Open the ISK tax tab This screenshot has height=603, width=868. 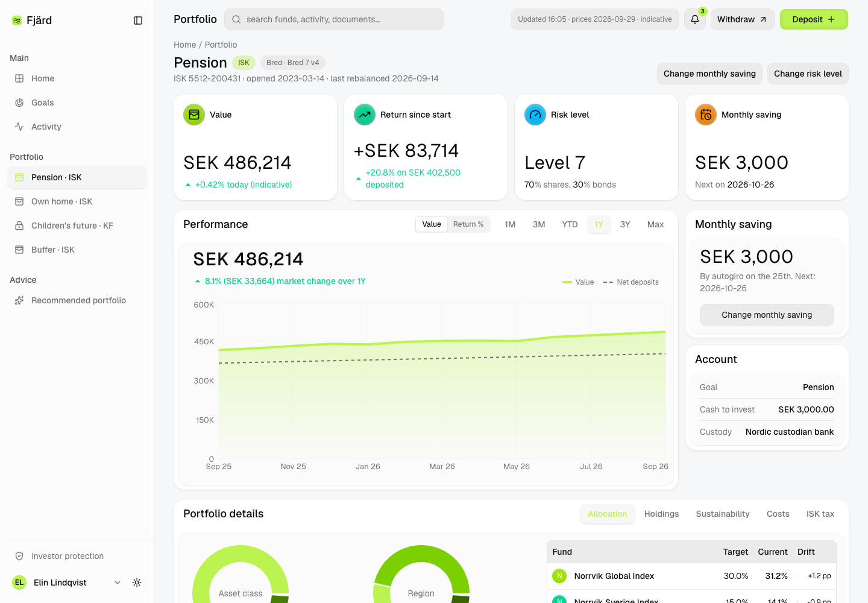[820, 514]
